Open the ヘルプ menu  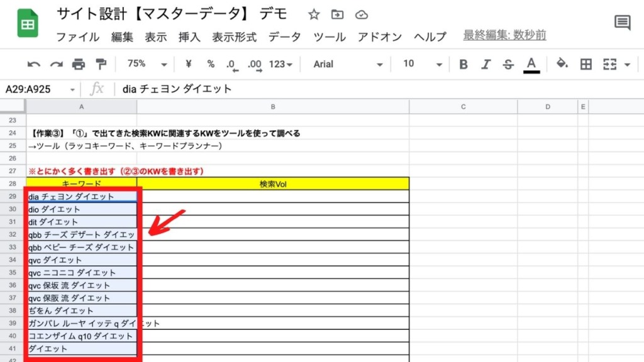click(430, 37)
